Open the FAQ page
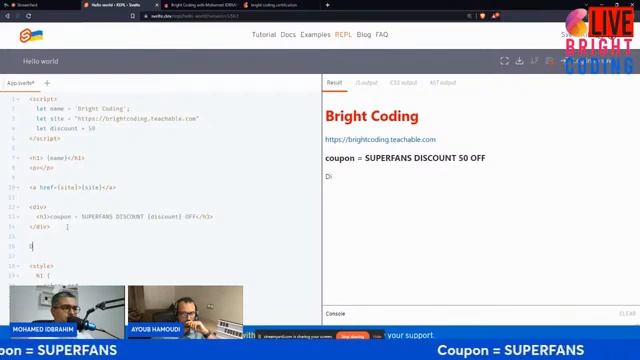The width and height of the screenshot is (640, 360). pyautogui.click(x=382, y=35)
